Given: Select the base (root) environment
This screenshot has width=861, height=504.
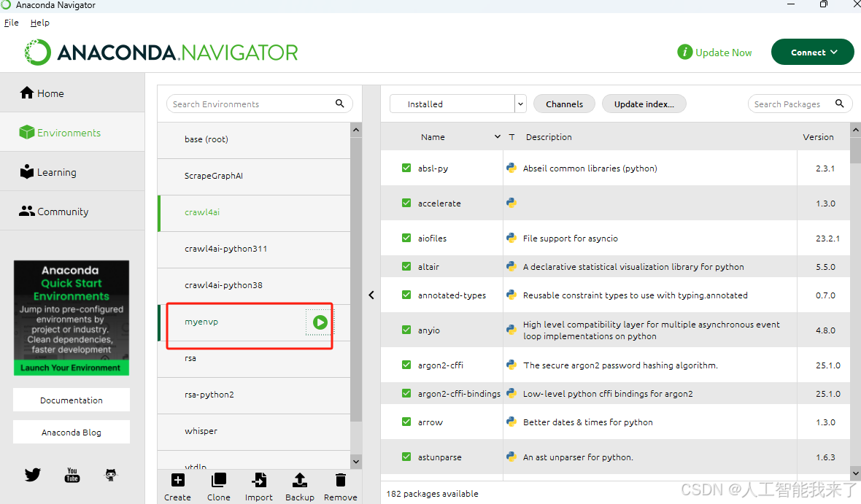Looking at the screenshot, I should (254, 139).
